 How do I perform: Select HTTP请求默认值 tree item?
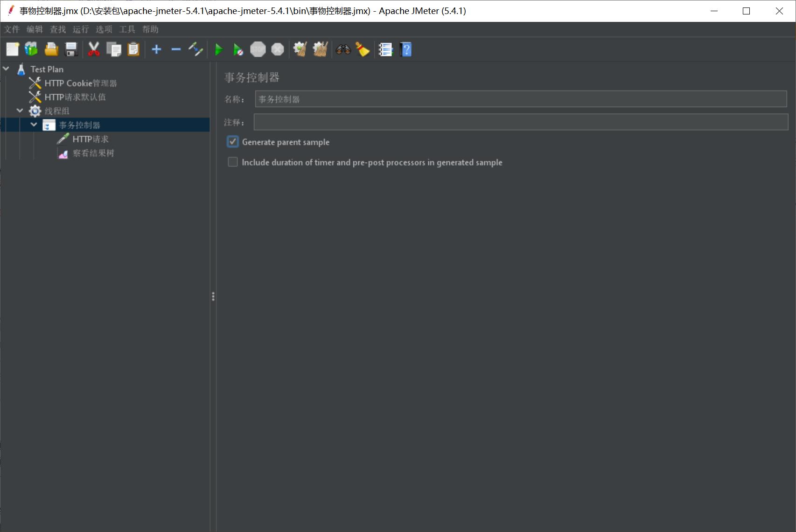[x=75, y=97]
